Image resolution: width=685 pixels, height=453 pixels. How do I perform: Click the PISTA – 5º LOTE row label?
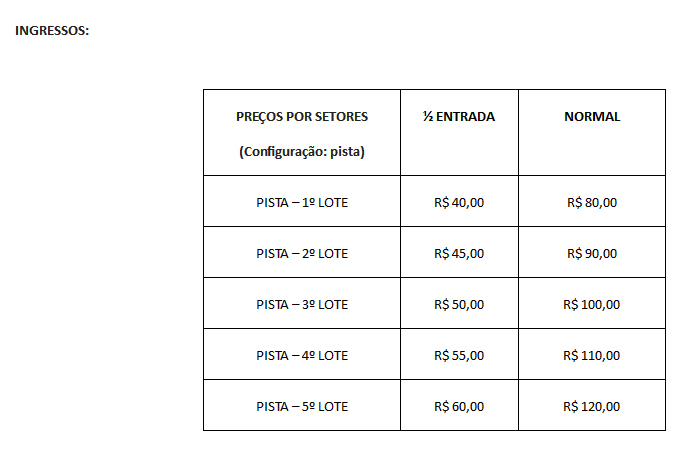click(302, 407)
